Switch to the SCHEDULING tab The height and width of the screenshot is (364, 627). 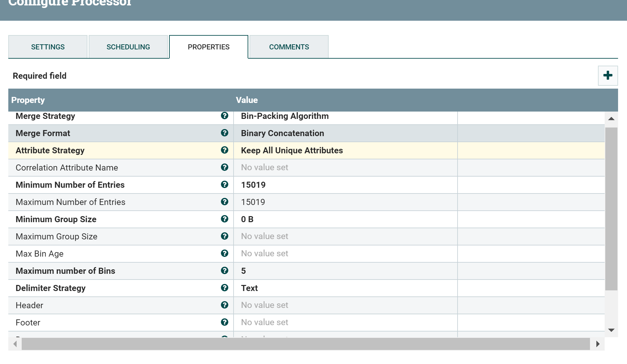pos(128,47)
